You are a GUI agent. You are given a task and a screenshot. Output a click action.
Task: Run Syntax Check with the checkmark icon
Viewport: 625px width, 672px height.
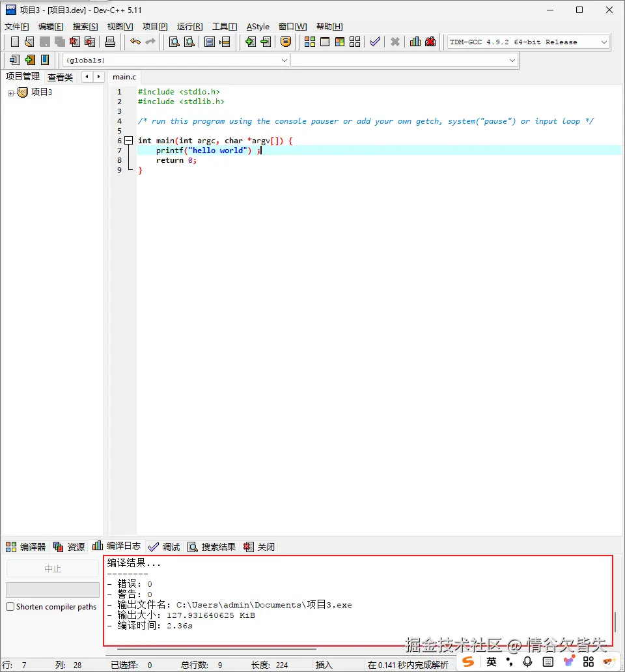[375, 42]
